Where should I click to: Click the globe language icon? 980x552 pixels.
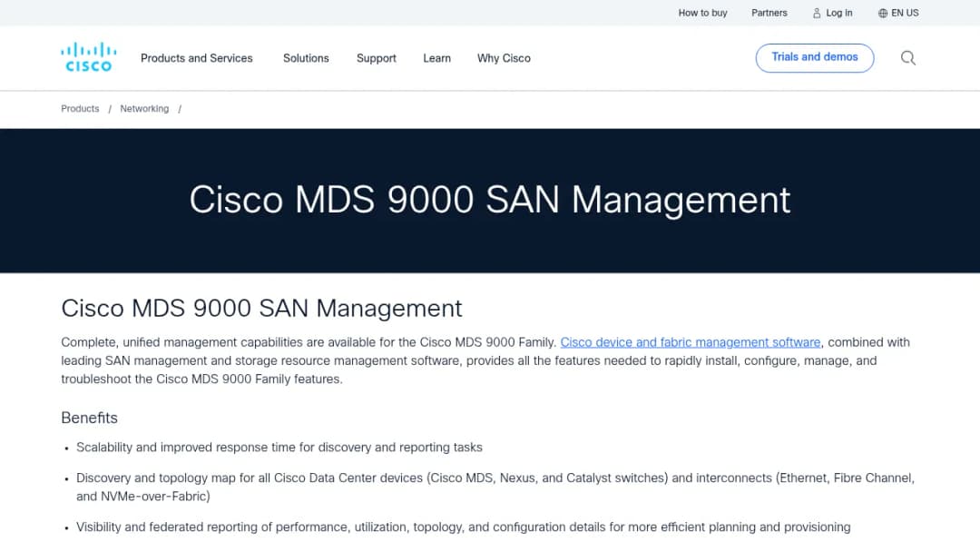click(x=883, y=13)
